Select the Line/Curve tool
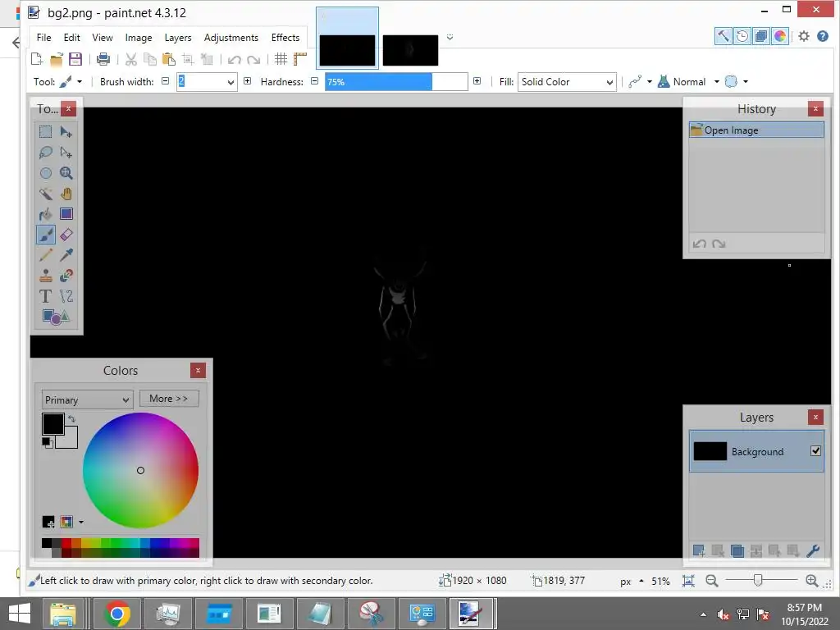Viewport: 840px width, 630px height. [x=66, y=296]
